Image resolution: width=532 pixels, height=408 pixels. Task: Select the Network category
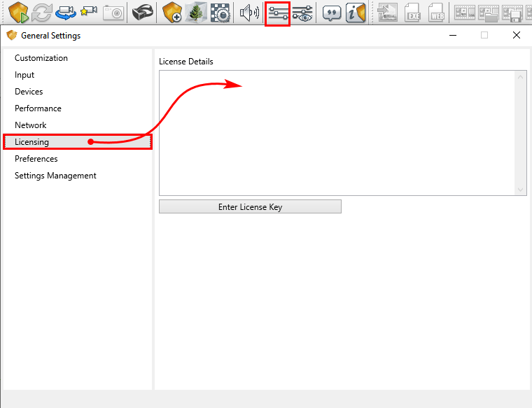click(78, 125)
